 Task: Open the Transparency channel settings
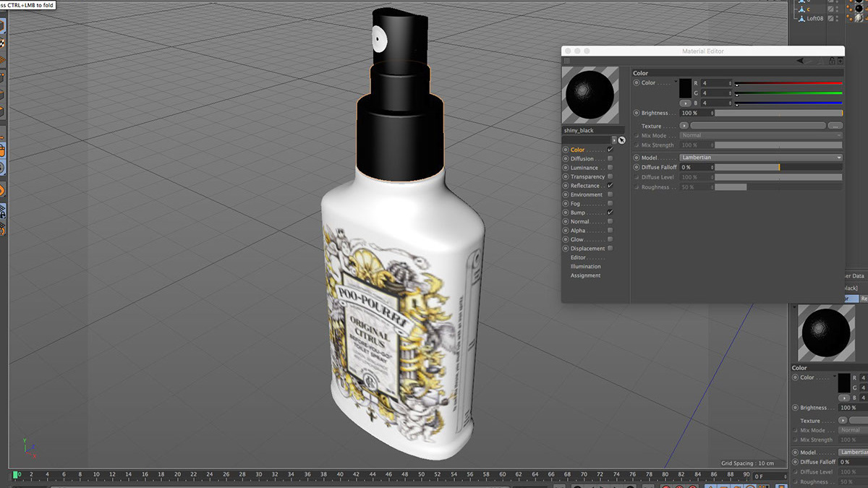coord(587,176)
